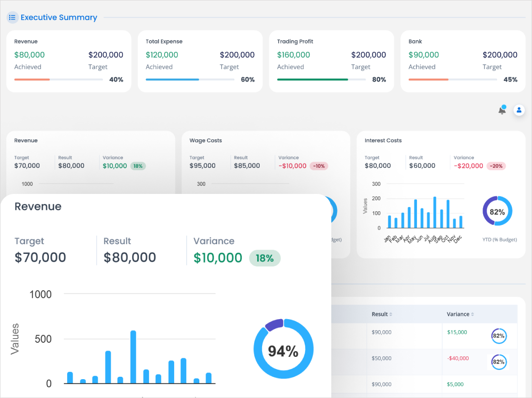
Task: Open the user profile avatar
Action: click(519, 110)
